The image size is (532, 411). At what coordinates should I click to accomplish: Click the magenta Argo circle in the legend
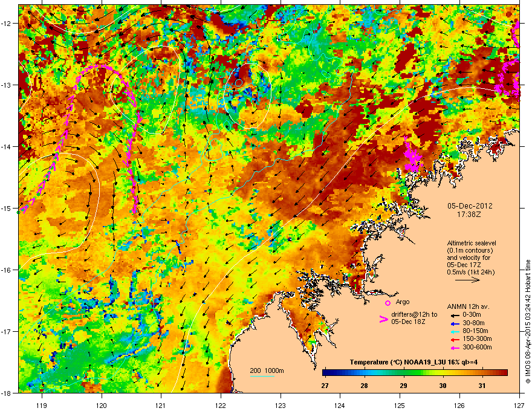pos(388,303)
